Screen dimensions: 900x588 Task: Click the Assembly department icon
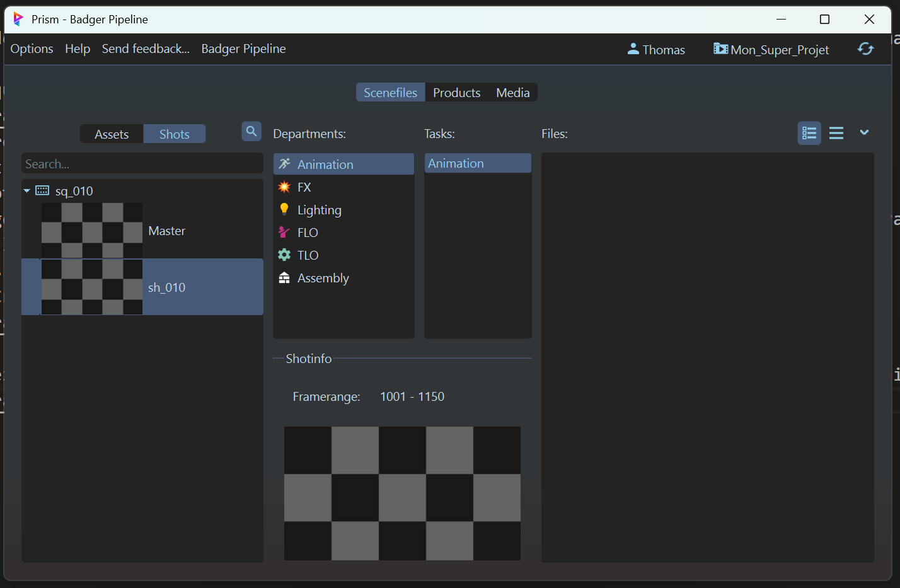coord(284,278)
